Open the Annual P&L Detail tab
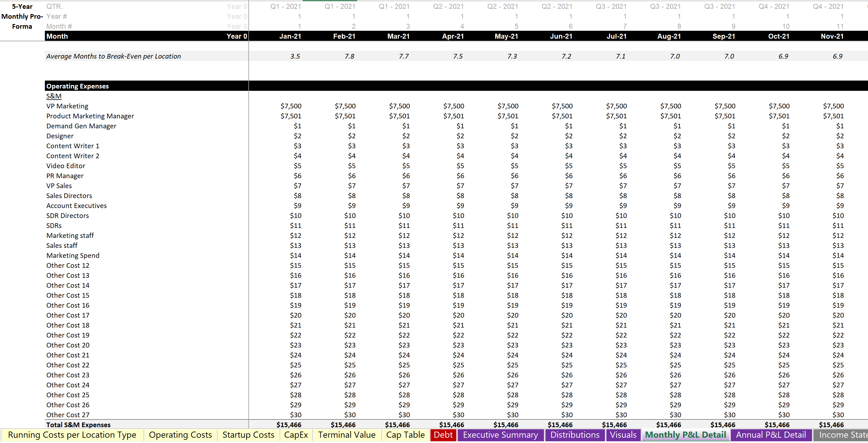 pos(771,435)
